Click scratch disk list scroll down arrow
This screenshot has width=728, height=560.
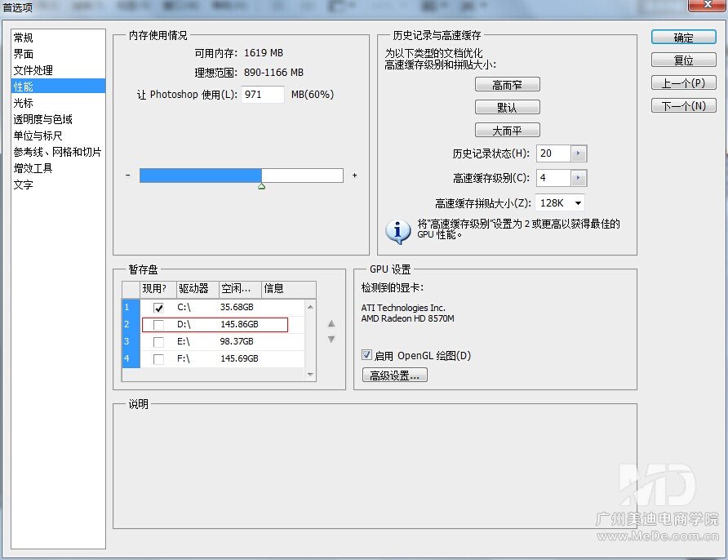point(310,374)
